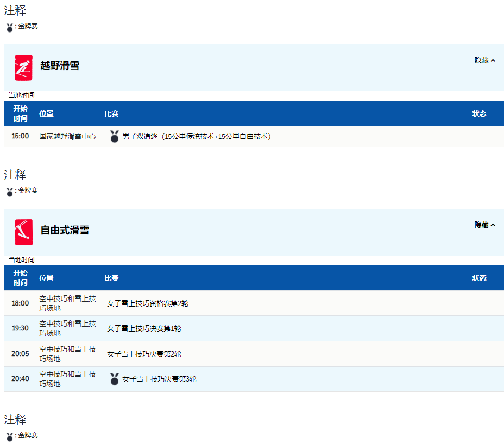
Task: Open 女子雪上技巧决赛第1轮 event
Action: (x=144, y=328)
